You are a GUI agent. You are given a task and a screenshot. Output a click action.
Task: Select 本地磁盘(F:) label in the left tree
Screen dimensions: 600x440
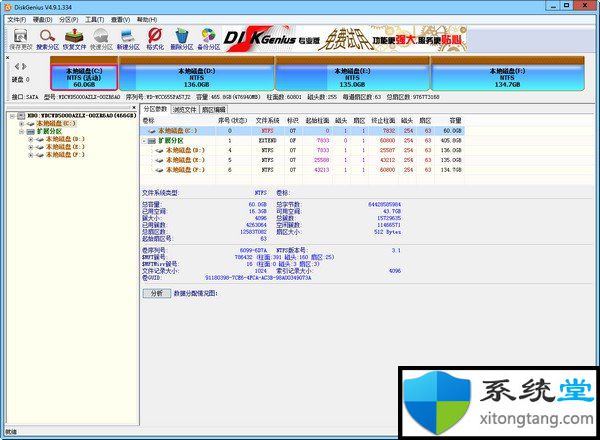pos(65,155)
